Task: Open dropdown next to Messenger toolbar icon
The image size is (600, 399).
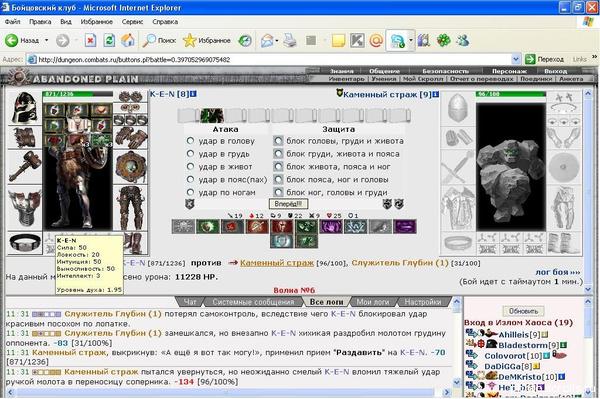Action: pos(411,40)
